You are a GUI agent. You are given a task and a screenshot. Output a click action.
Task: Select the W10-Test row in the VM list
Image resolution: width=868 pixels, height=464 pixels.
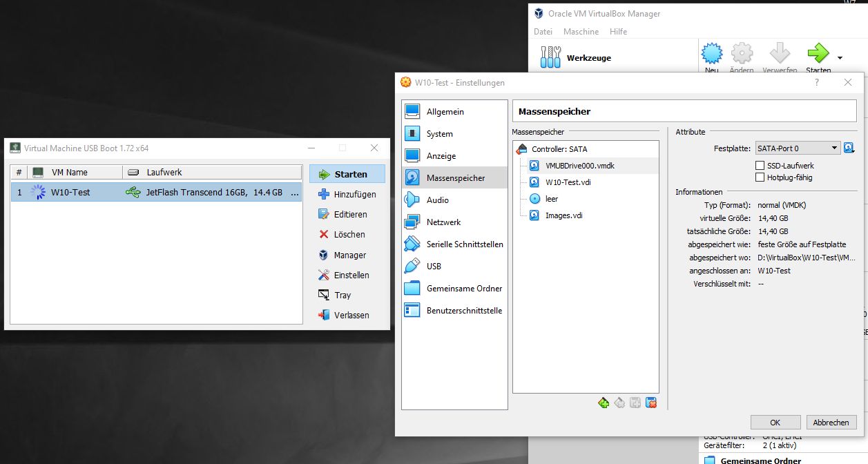pos(157,192)
